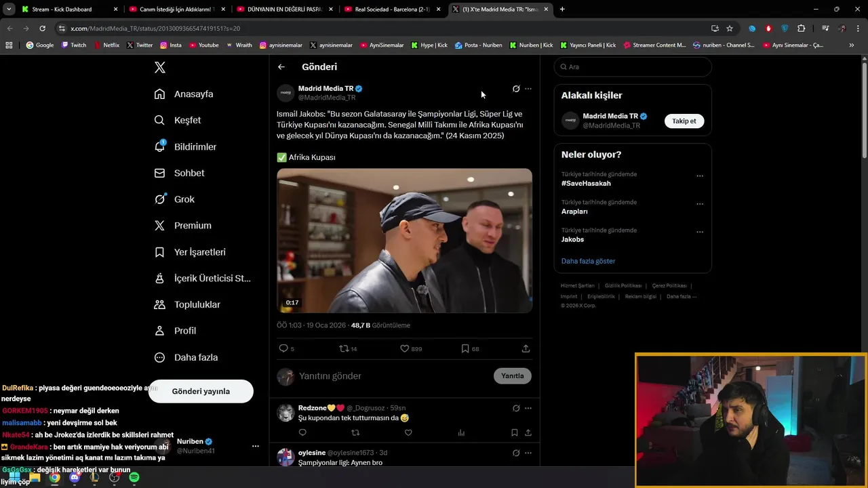Image resolution: width=868 pixels, height=488 pixels.
Task: Like Redzone's reply
Action: 408,432
